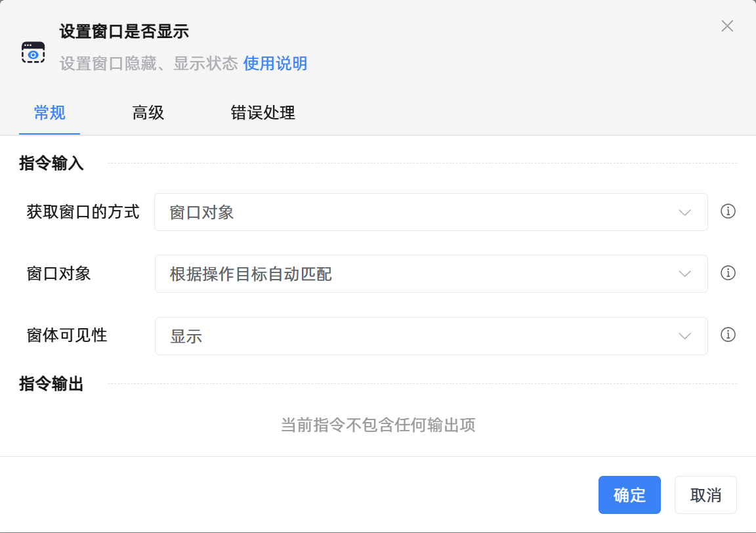Click the info icon beside 窗口对象
Viewport: 756px width, 533px height.
[728, 274]
